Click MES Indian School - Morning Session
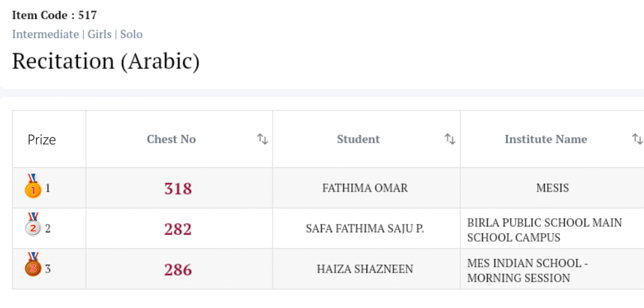 (x=528, y=270)
